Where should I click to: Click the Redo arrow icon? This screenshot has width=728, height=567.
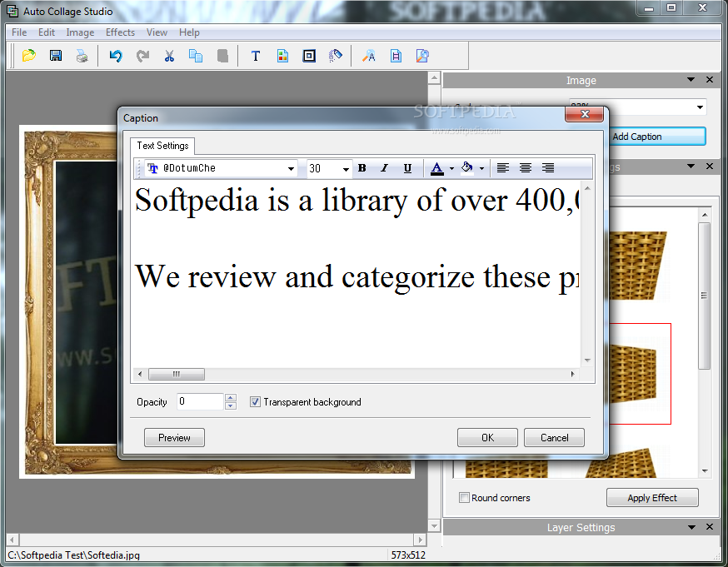click(142, 56)
